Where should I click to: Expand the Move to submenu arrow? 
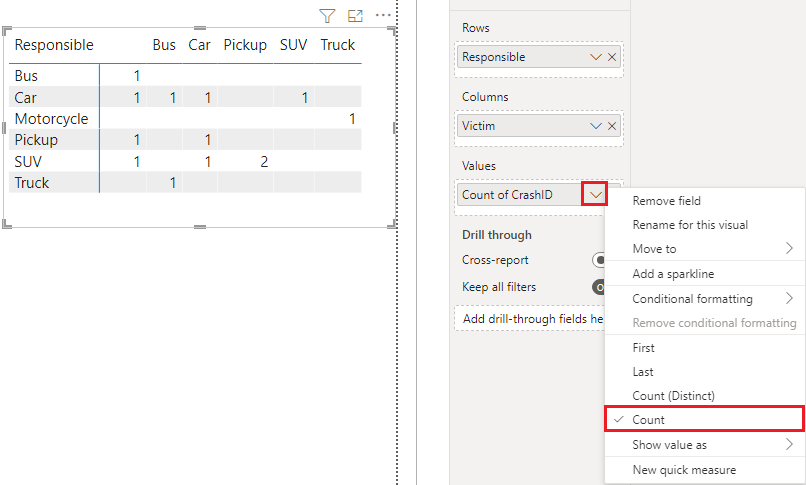coord(790,249)
